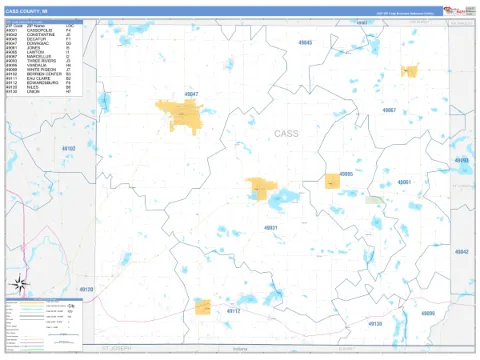Click the 49045 label on the map
Viewport: 480px width, 360px height.
(x=305, y=43)
